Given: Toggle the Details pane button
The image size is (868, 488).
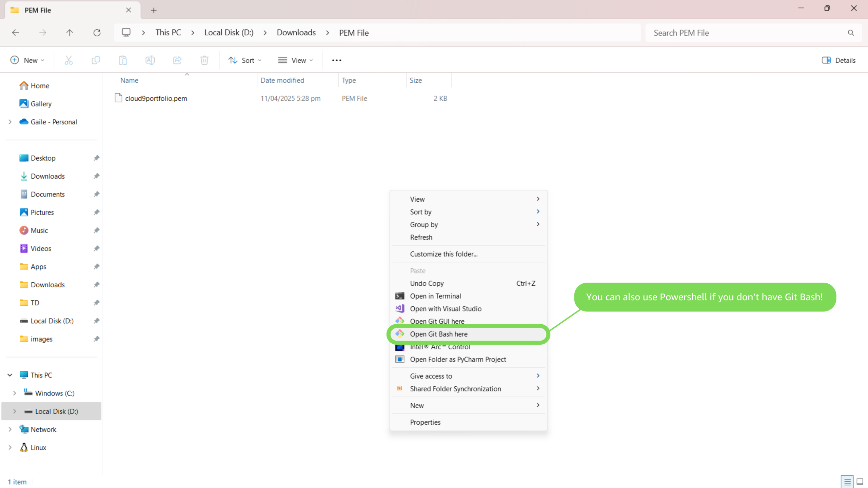Looking at the screenshot, I should (838, 60).
